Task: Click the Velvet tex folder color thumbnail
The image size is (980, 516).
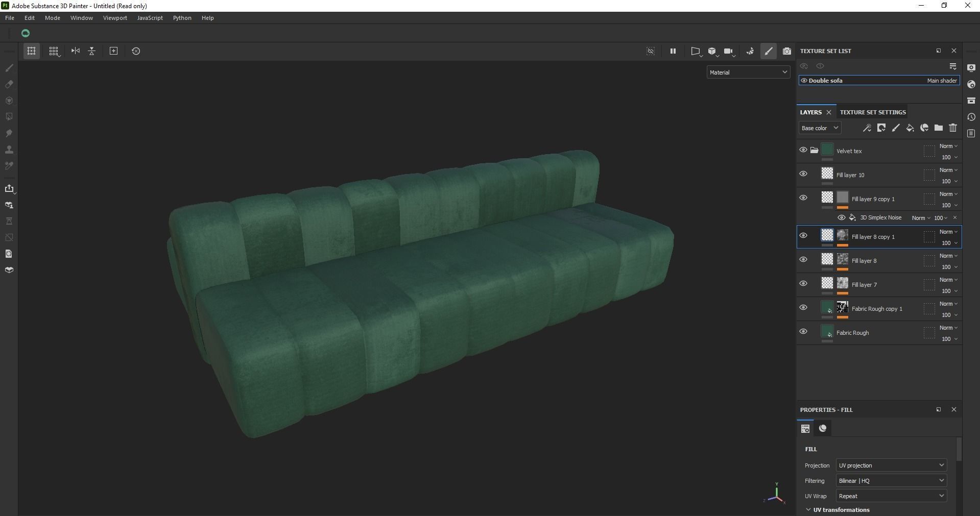Action: (x=827, y=150)
